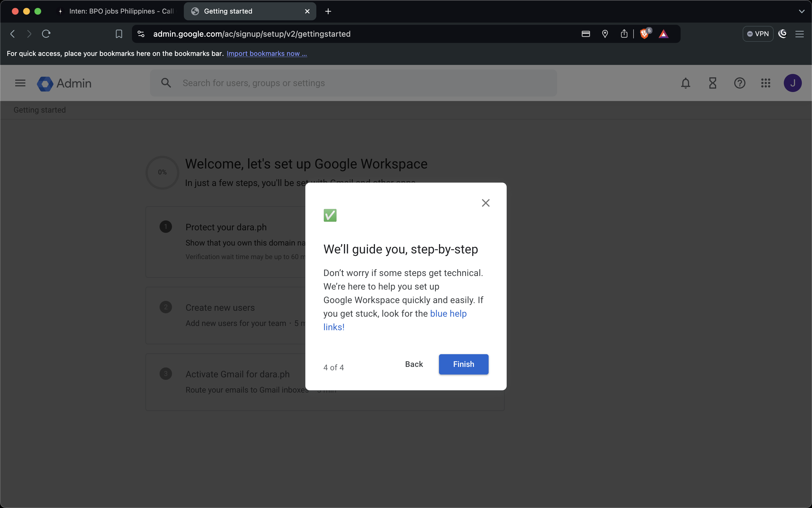Viewport: 812px width, 508px height.
Task: Select the Getting started browser tab
Action: tap(250, 11)
